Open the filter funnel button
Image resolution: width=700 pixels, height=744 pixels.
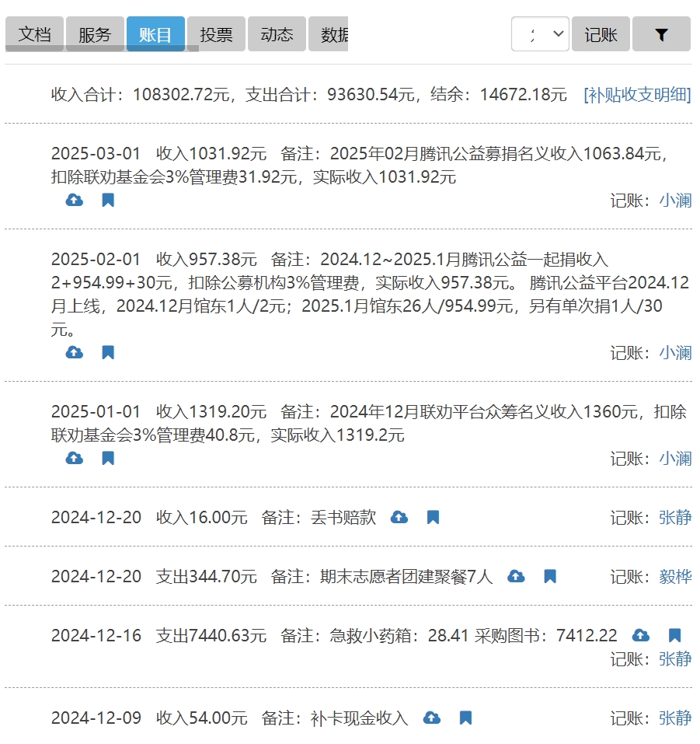click(661, 34)
